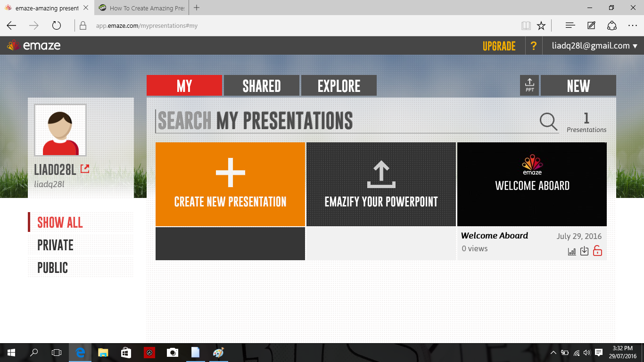Open browser reading view icon
The width and height of the screenshot is (644, 362).
tap(526, 25)
